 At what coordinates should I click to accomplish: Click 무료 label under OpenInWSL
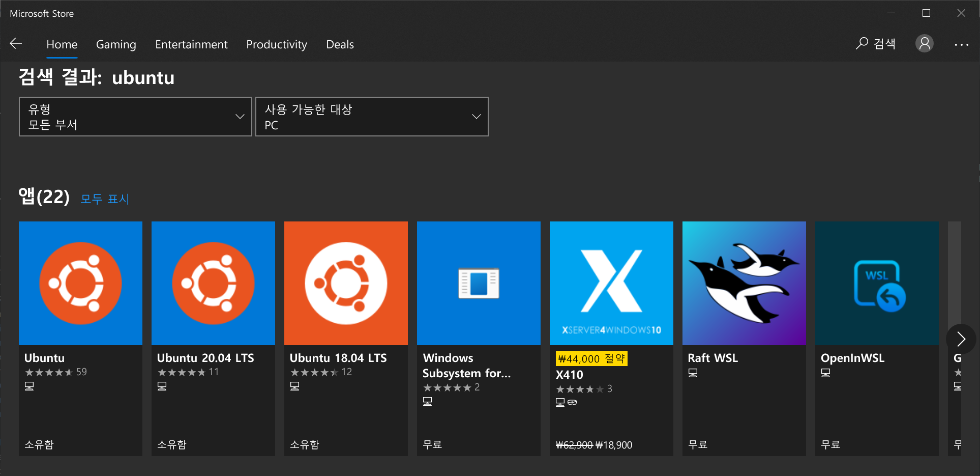(830, 444)
